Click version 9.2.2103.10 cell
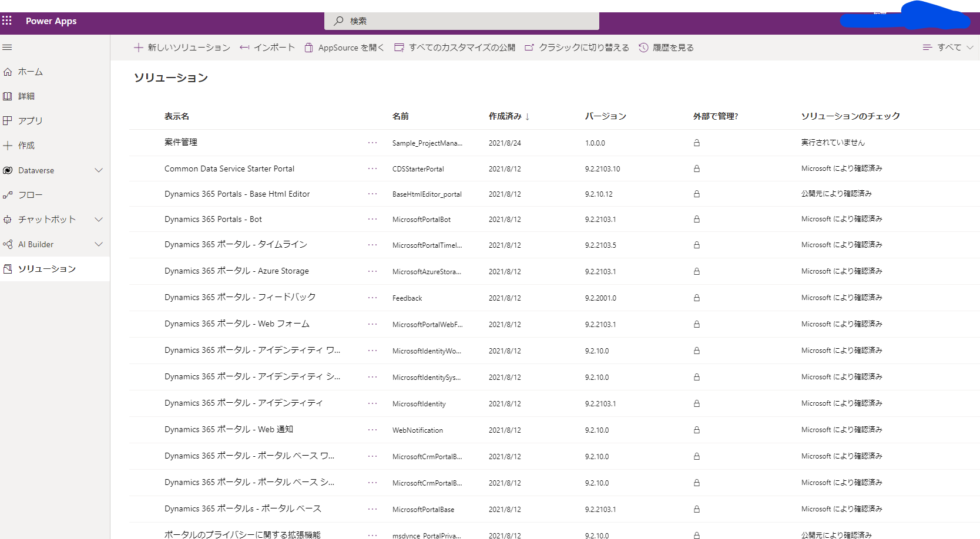This screenshot has width=980, height=539. [x=603, y=169]
